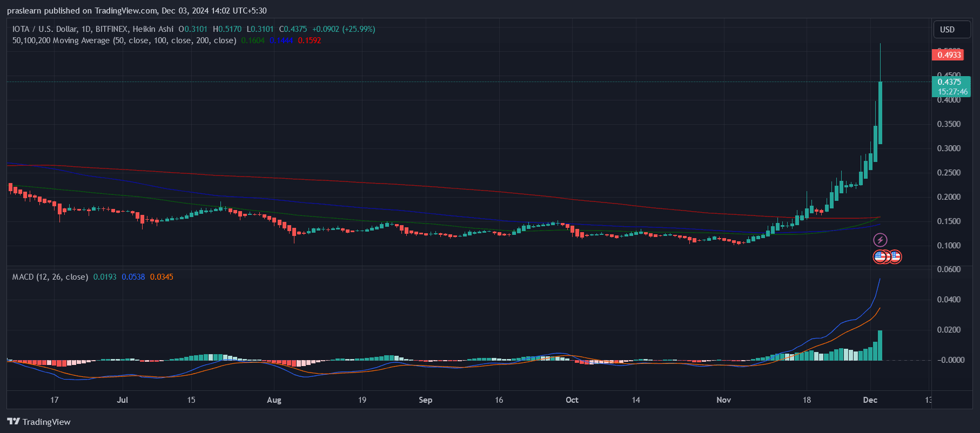
Task: Click the red 200 MA value 0.1592
Action: (310, 40)
